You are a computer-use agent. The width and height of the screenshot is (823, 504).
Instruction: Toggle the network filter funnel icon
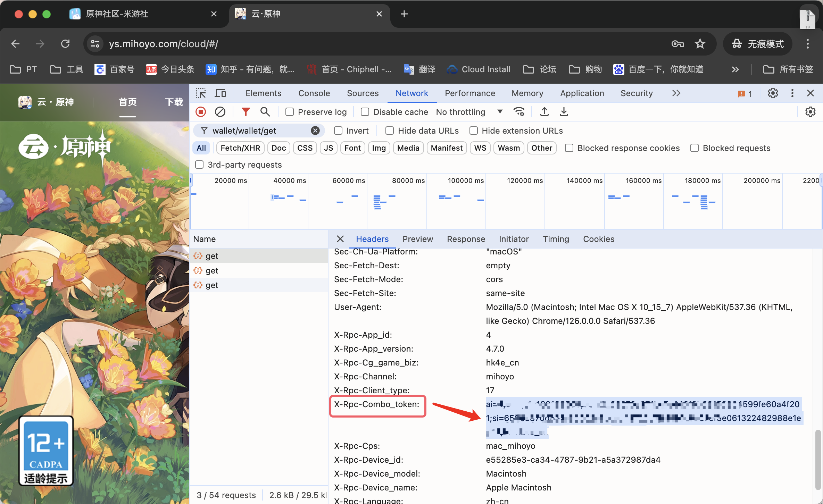(246, 112)
